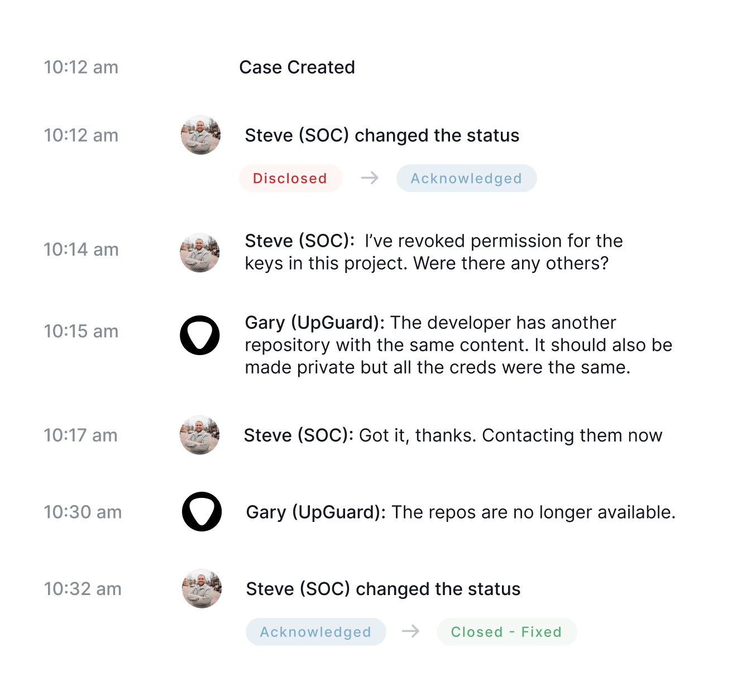756x700 pixels.
Task: Click Steve's avatar at the 10:17 am reply
Action: coord(199,435)
